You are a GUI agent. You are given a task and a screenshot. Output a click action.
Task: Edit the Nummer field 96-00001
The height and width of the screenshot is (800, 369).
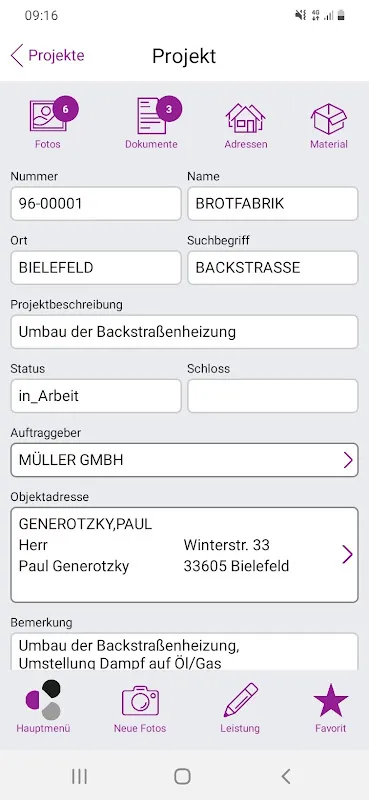(96, 204)
